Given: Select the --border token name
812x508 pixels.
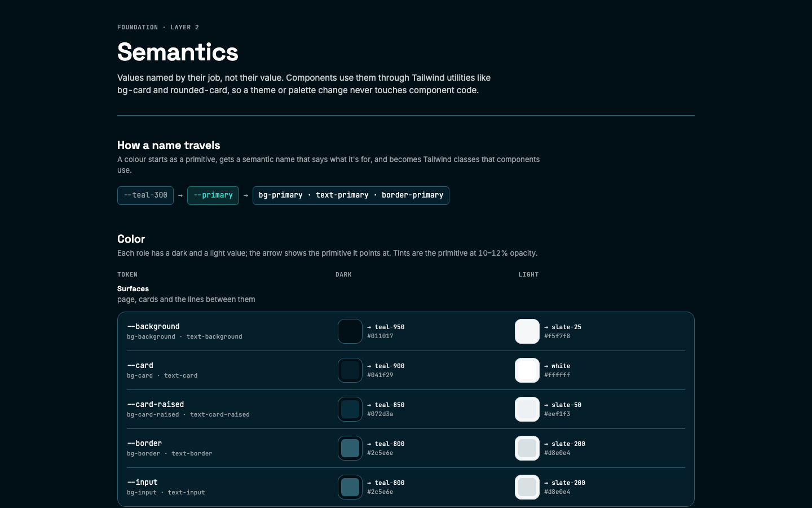Looking at the screenshot, I should [x=144, y=443].
